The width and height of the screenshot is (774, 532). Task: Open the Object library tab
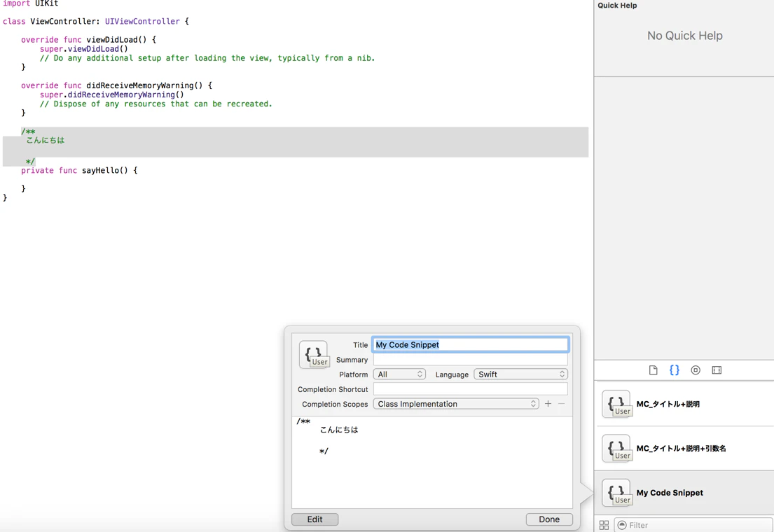(696, 370)
